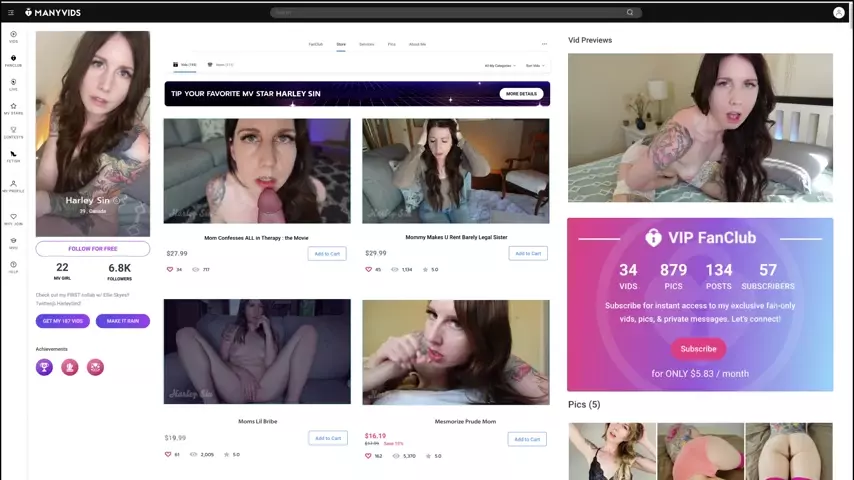Image resolution: width=854 pixels, height=480 pixels.
Task: Click the pink Subscribe button
Action: (x=698, y=349)
